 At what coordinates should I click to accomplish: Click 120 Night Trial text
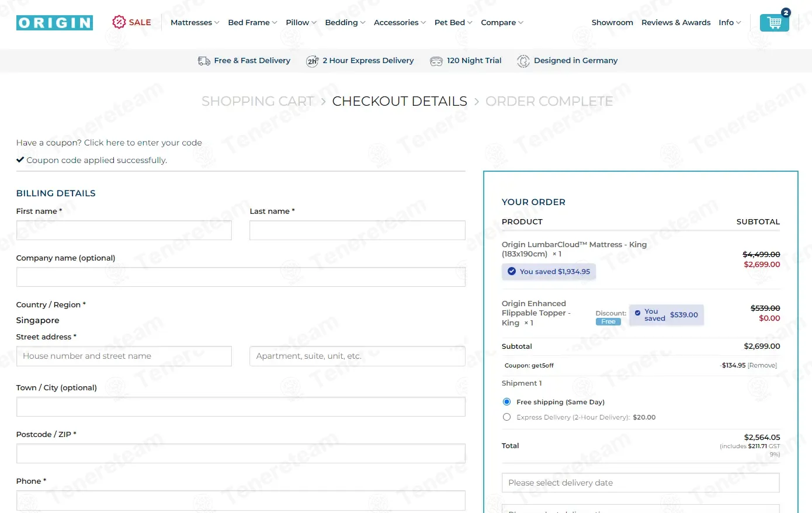point(474,61)
